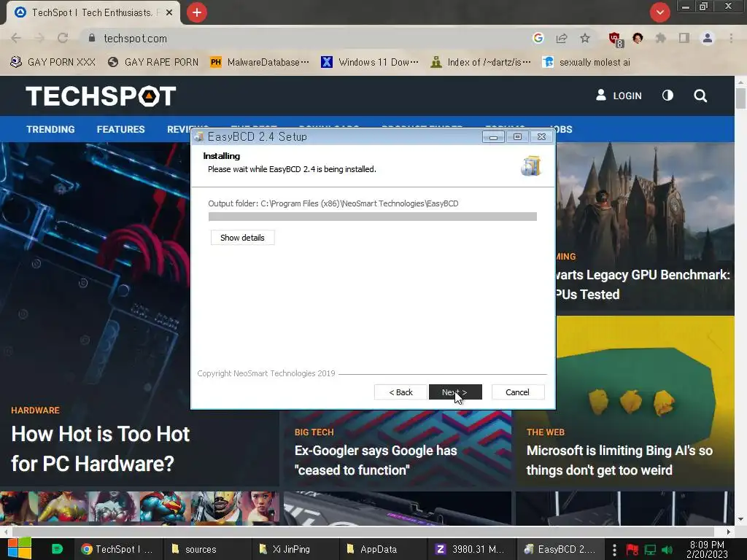View site information via the lock icon
The width and height of the screenshot is (747, 560).
pos(92,38)
